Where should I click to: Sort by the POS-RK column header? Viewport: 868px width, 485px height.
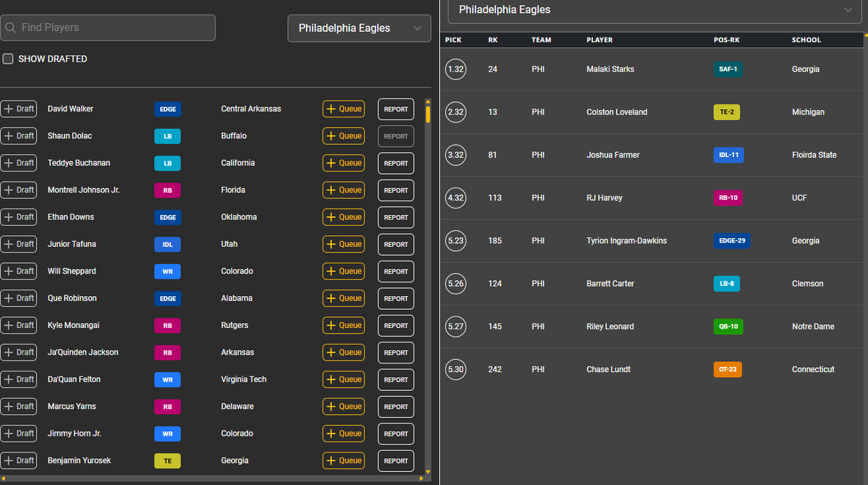[726, 40]
